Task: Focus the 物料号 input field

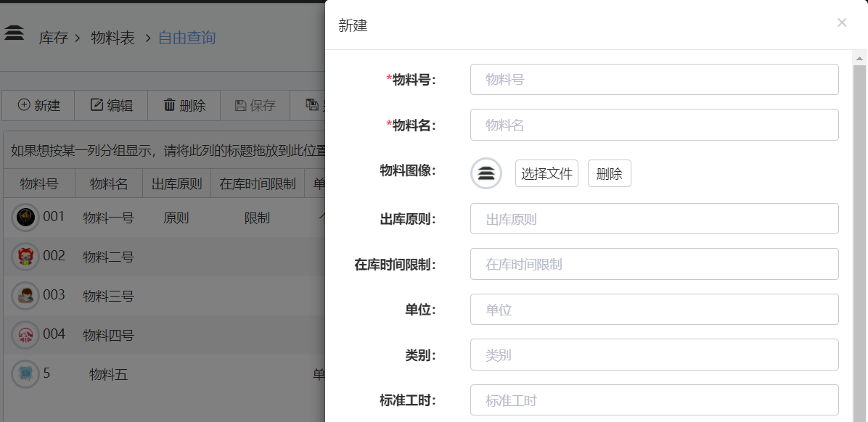Action: (654, 80)
